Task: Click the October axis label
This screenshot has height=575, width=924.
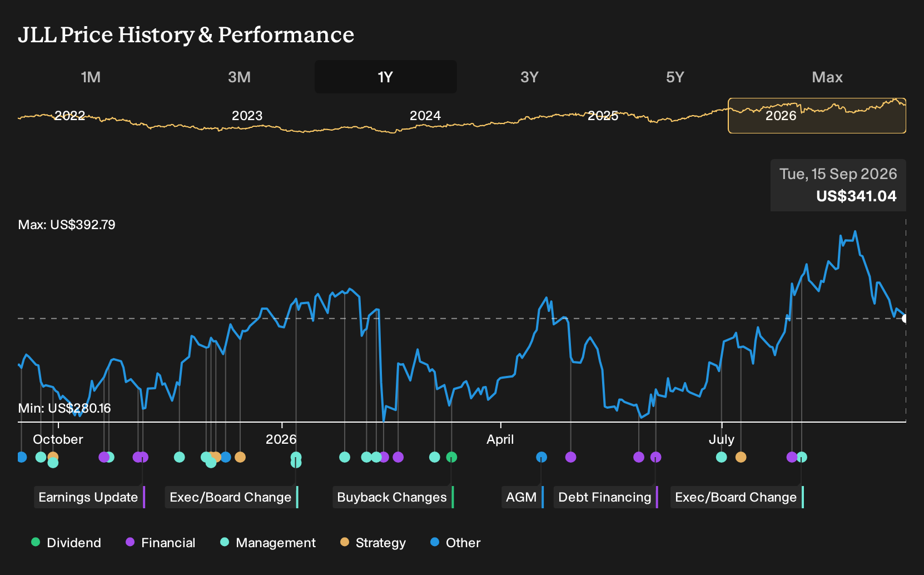Action: pyautogui.click(x=58, y=439)
